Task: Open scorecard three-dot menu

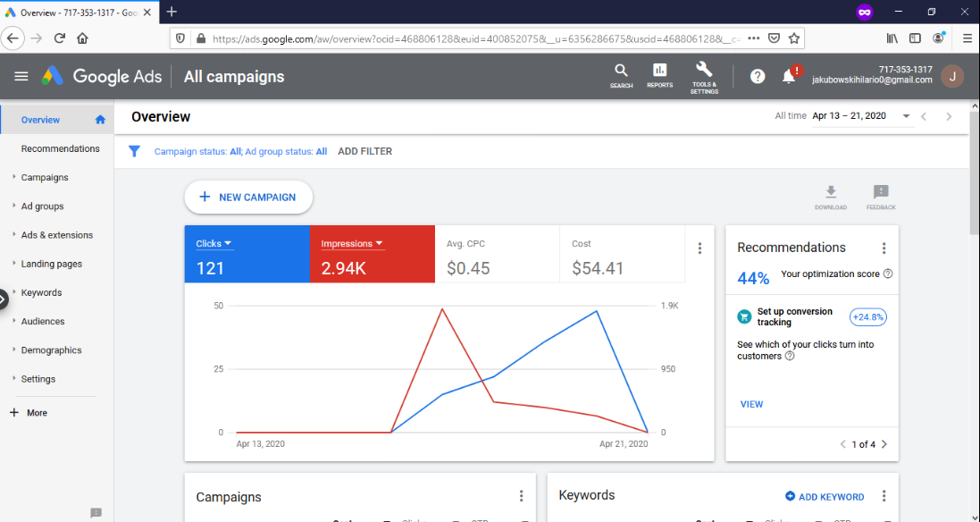Action: pos(700,248)
